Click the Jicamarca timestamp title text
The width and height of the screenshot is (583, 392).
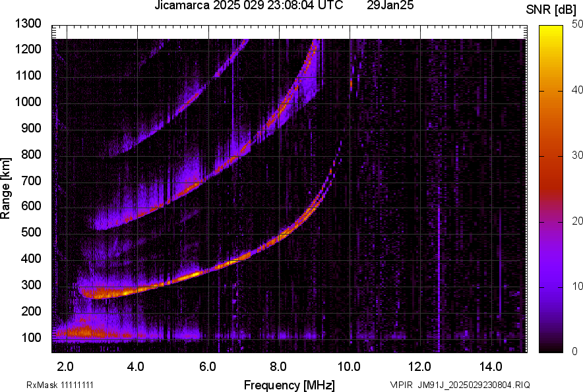tap(249, 5)
